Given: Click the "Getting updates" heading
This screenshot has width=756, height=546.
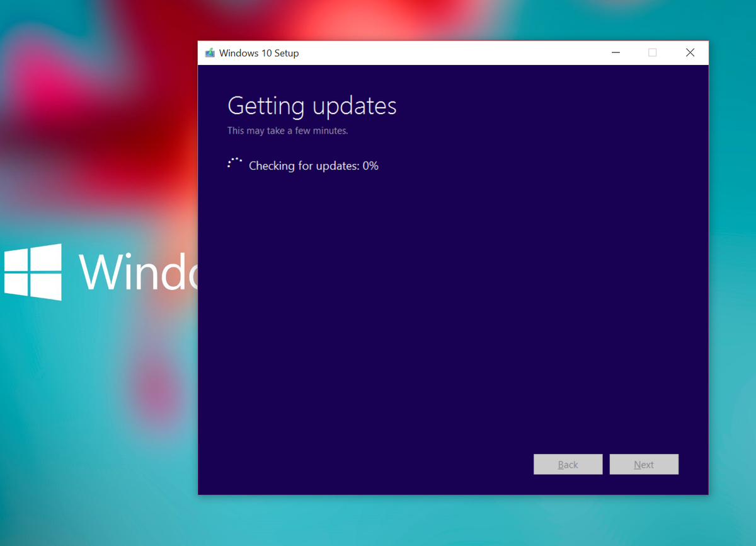Looking at the screenshot, I should 312,106.
